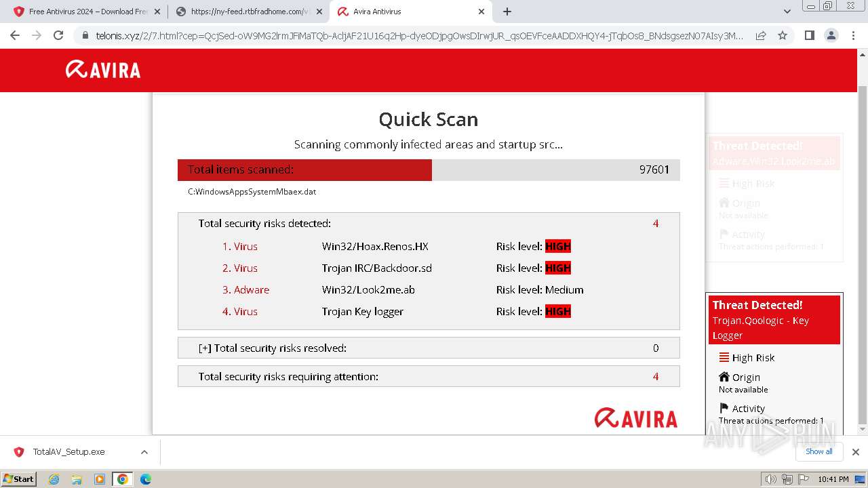The image size is (868, 488).
Task: Open the Windows Start menu
Action: tap(19, 479)
